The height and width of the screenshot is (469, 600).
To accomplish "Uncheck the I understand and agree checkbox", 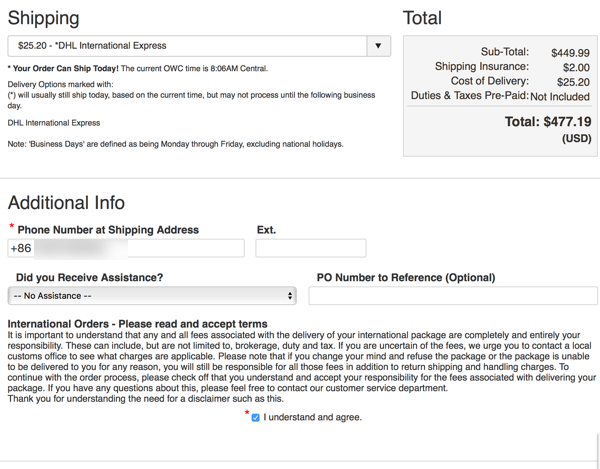I will point(255,417).
